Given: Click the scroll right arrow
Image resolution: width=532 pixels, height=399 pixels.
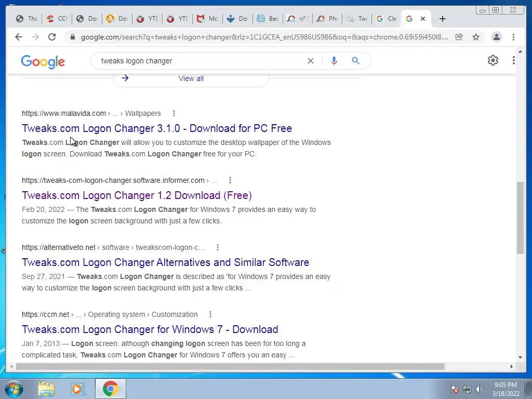Looking at the screenshot, I should click(x=512, y=366).
